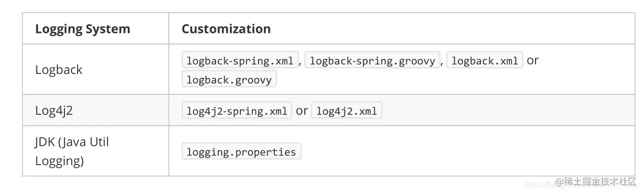This screenshot has height=194, width=644.
Task: Click the logback-spring.xml code label
Action: (x=240, y=61)
